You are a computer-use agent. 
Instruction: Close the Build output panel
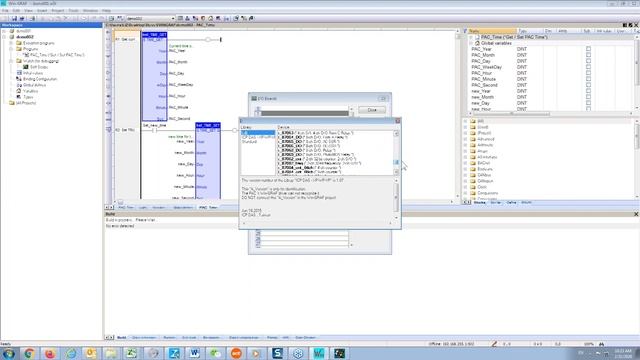click(x=636, y=214)
